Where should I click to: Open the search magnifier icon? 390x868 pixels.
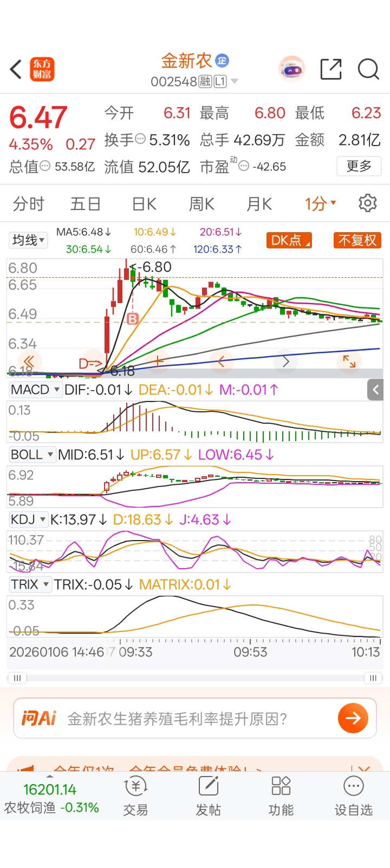pos(368,69)
